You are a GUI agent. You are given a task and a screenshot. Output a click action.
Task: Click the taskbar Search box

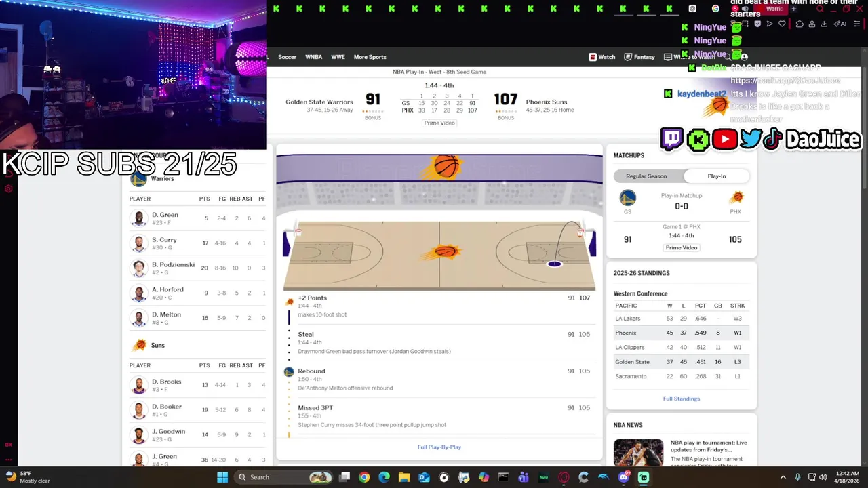[284, 477]
